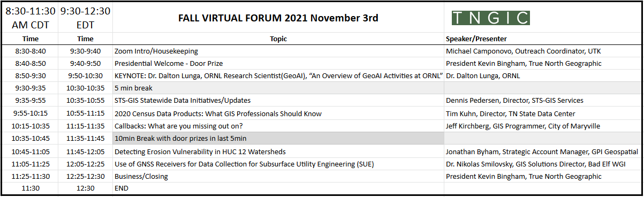Viewport: 644px width, 197px height.
Task: Click Callbacks: What are you missing out on
Action: (278, 126)
